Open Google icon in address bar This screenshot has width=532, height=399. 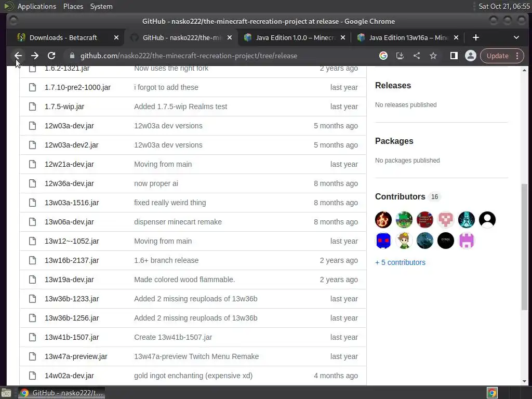click(383, 56)
